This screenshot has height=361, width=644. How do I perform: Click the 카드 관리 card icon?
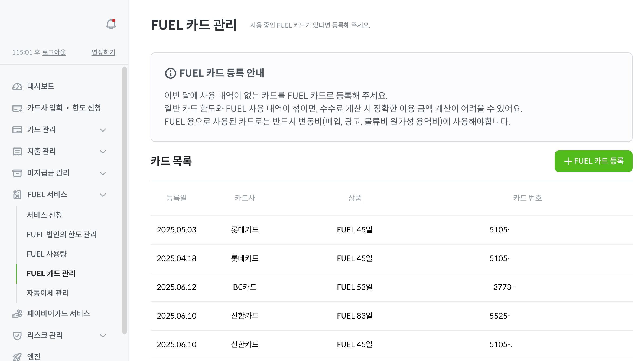(x=17, y=130)
